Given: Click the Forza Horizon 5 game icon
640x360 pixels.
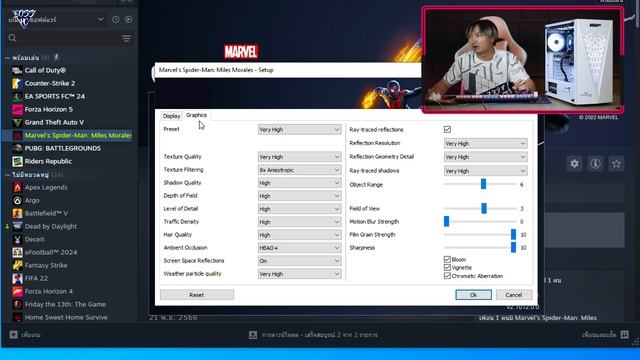Looking at the screenshot, I should [17, 110].
